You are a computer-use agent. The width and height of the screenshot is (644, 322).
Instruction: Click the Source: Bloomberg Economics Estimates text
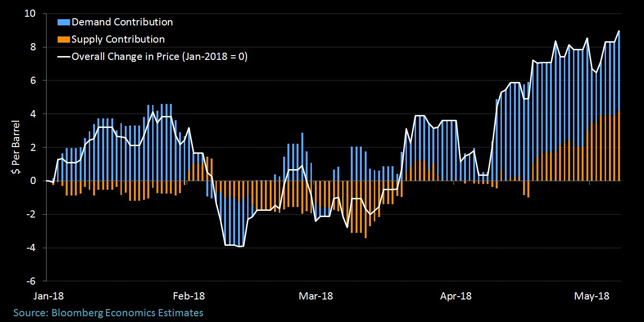(108, 313)
